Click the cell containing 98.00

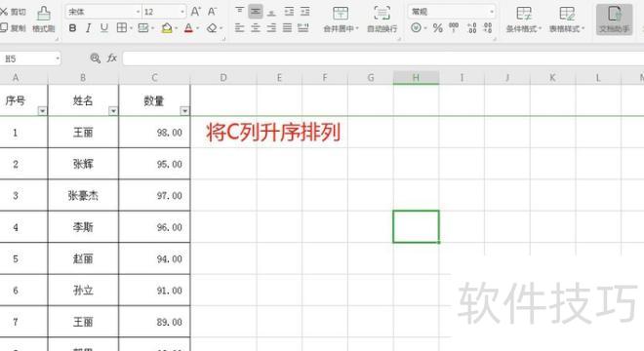coord(154,133)
